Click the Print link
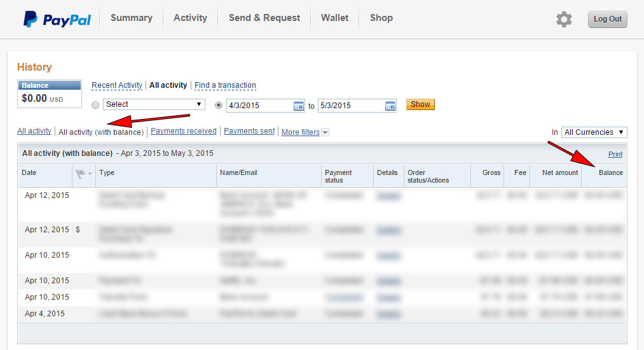 pos(615,154)
